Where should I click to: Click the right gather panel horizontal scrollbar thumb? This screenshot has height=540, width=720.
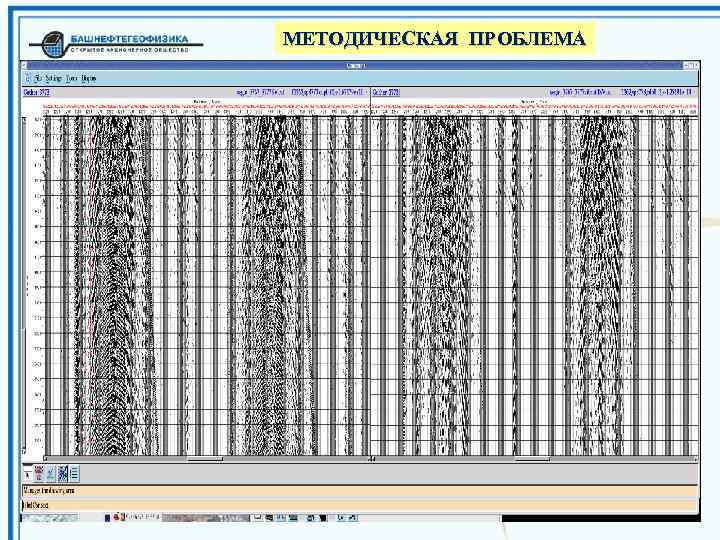tap(532, 458)
